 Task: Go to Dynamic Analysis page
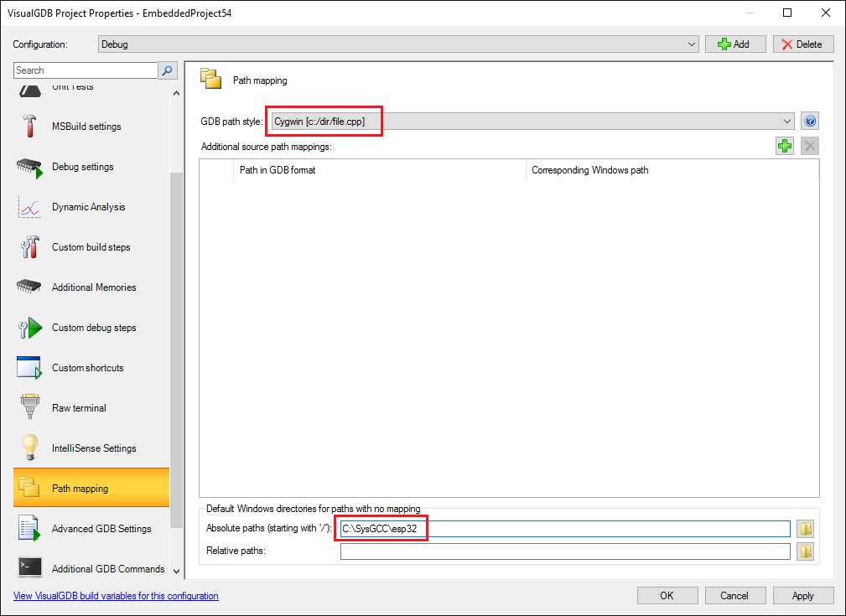pos(91,207)
